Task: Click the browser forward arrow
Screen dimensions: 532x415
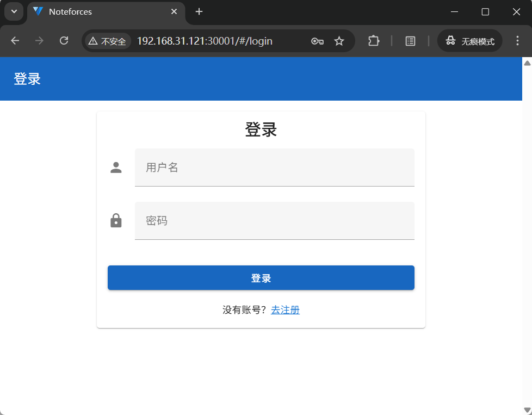Action: 39,41
